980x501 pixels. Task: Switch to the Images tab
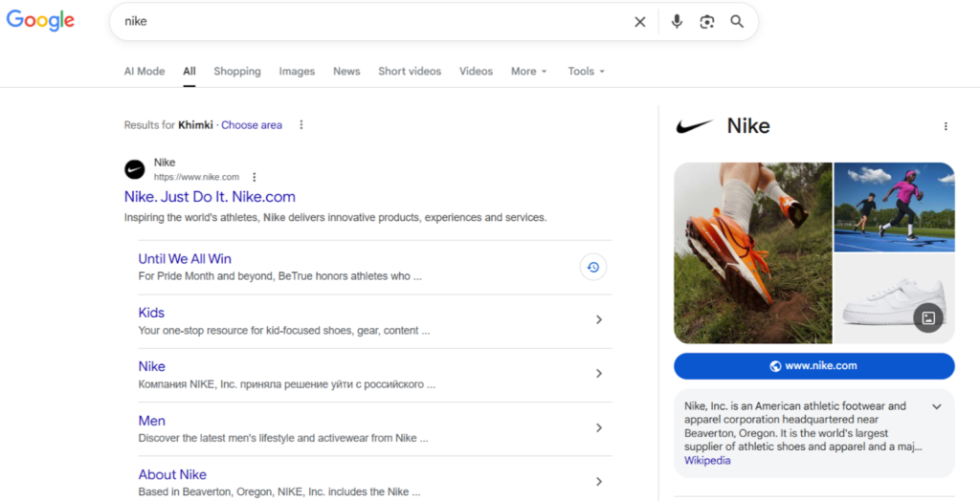(297, 72)
